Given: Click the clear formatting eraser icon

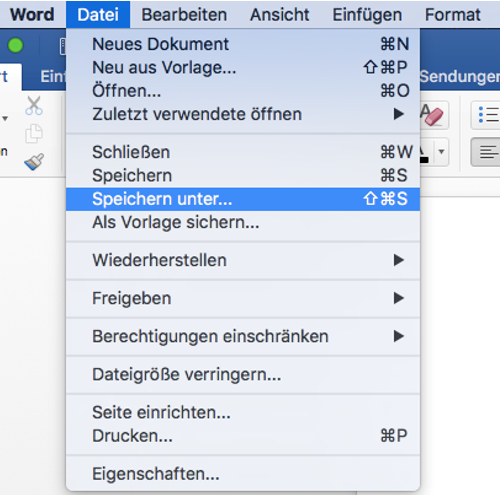Looking at the screenshot, I should pos(433,115).
